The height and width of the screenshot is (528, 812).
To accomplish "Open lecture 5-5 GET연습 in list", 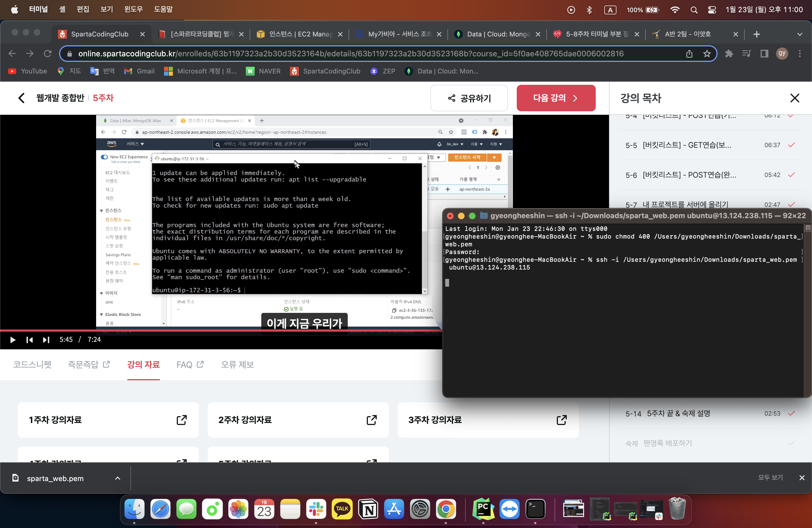I will click(x=710, y=145).
